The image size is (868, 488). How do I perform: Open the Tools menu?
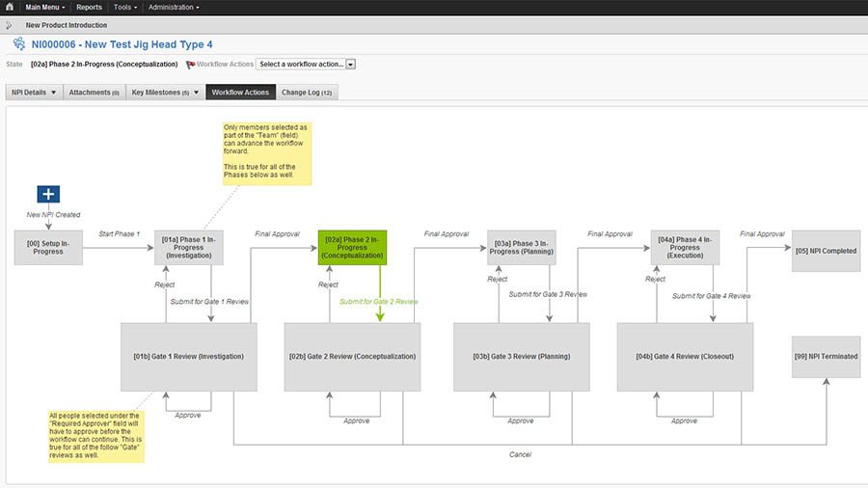tap(125, 7)
